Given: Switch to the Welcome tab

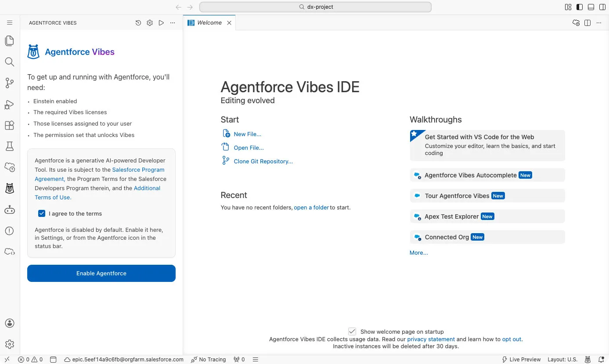Looking at the screenshot, I should click(209, 23).
